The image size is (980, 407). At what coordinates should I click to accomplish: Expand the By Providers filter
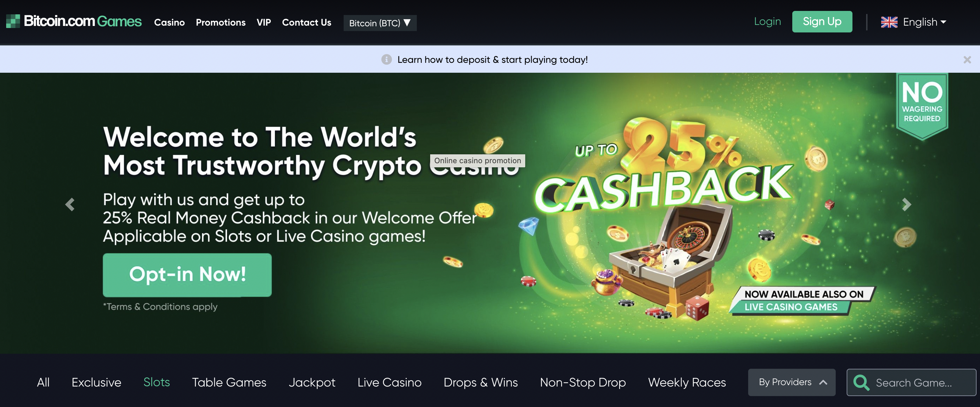point(791,382)
